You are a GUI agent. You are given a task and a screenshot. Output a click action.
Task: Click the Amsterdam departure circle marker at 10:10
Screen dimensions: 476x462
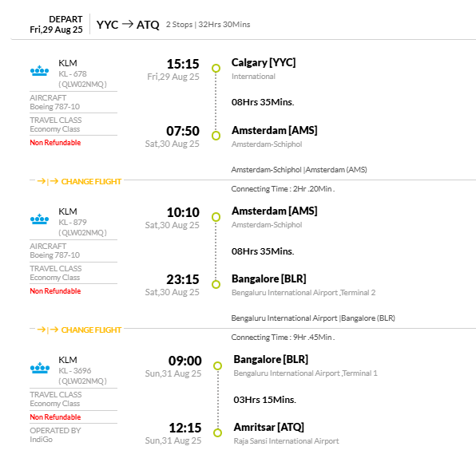tap(216, 217)
